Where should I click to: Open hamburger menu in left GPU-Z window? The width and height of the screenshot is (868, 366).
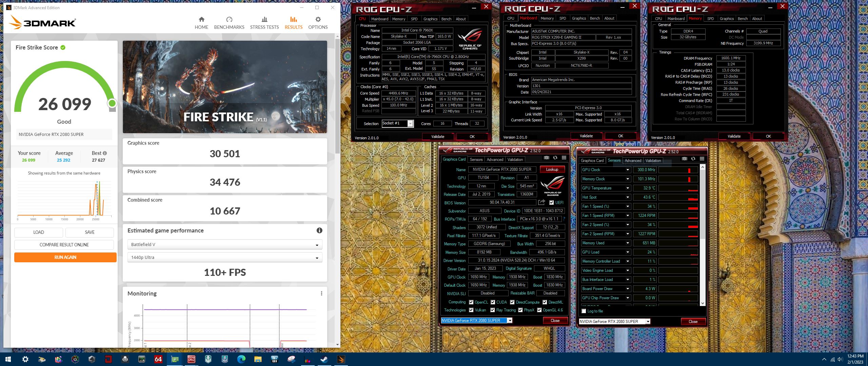pos(564,158)
